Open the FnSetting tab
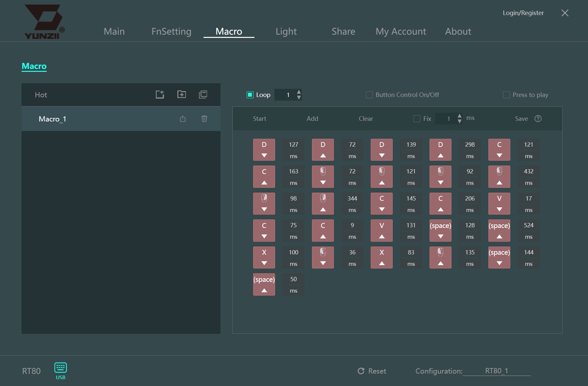This screenshot has width=588, height=386. pyautogui.click(x=171, y=31)
